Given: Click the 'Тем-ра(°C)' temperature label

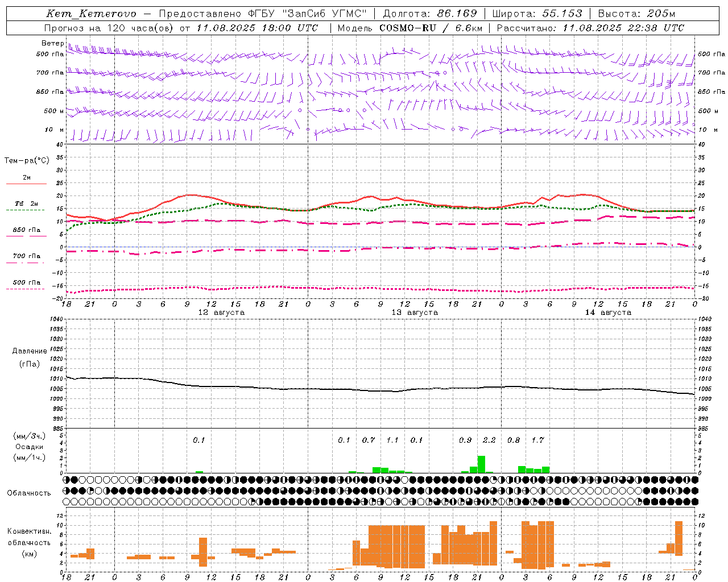Looking at the screenshot, I should (27, 160).
